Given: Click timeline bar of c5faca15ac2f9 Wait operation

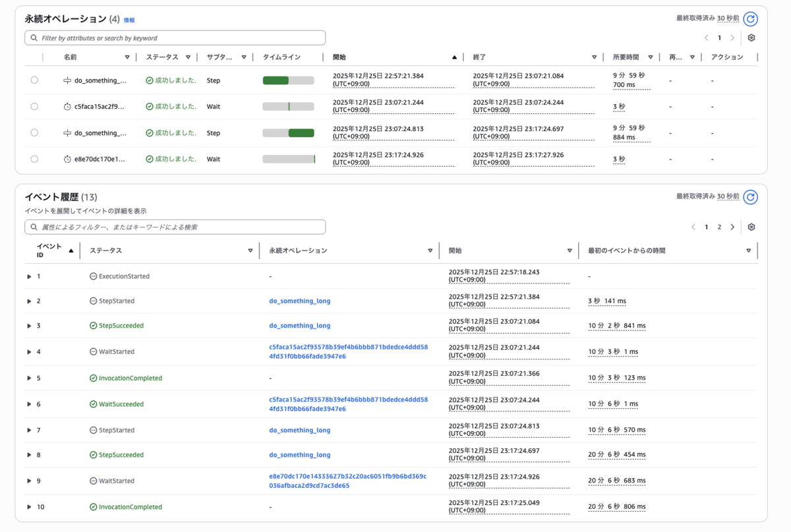Looking at the screenshot, I should (288, 106).
